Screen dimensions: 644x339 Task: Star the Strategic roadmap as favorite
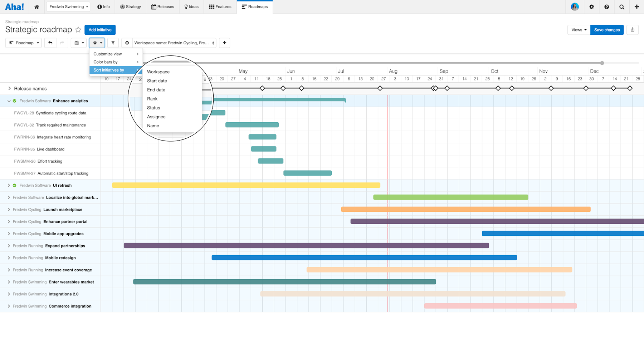pyautogui.click(x=78, y=30)
